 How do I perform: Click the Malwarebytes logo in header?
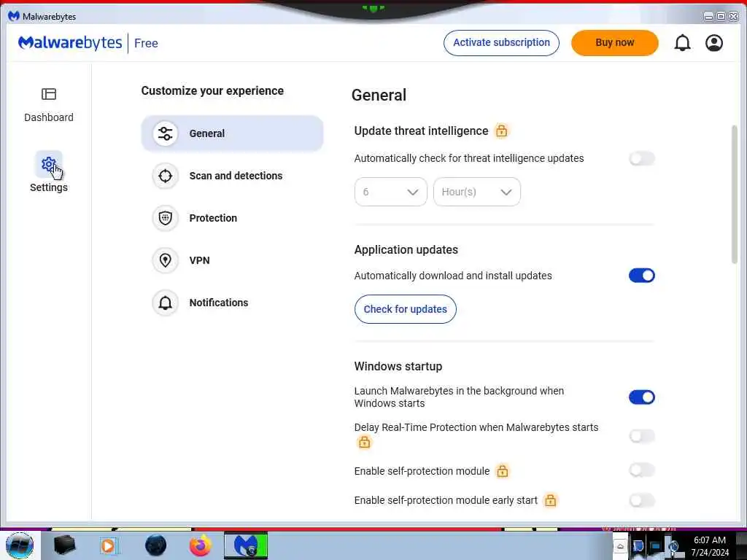pos(70,43)
